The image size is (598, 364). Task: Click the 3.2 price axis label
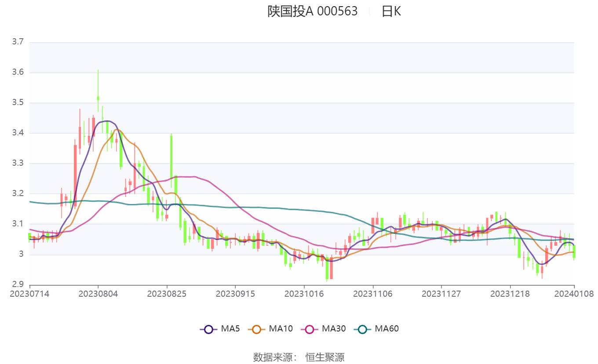point(18,194)
